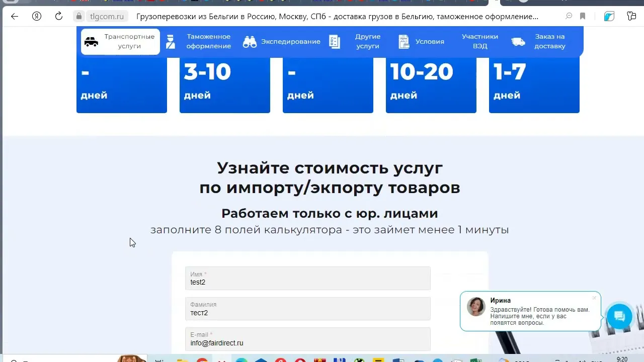Viewport: 644px width, 362px height.
Task: Add the page to bookmarks
Action: coord(583,16)
